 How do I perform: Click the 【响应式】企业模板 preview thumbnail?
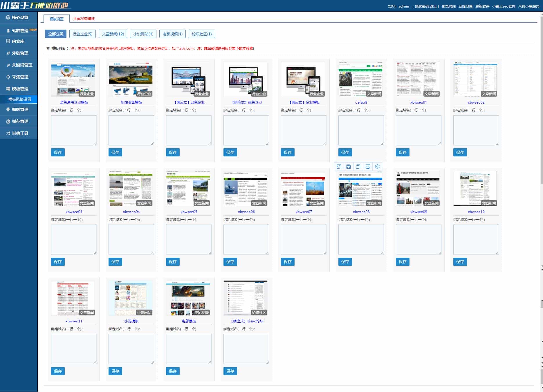coord(303,79)
